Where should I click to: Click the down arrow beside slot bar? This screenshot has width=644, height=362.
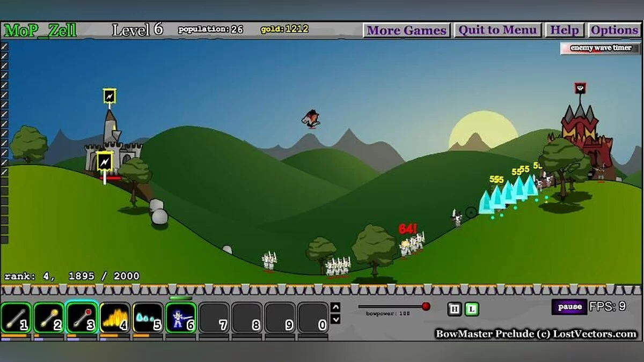tap(335, 319)
